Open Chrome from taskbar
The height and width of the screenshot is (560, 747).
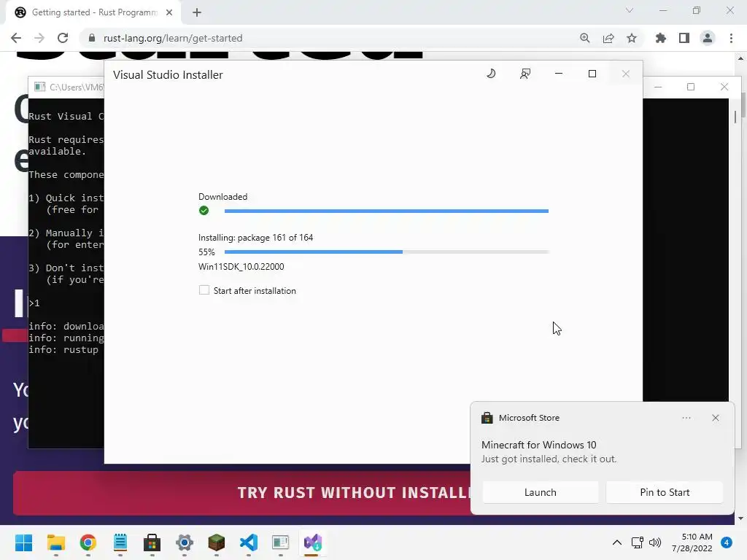pos(88,542)
